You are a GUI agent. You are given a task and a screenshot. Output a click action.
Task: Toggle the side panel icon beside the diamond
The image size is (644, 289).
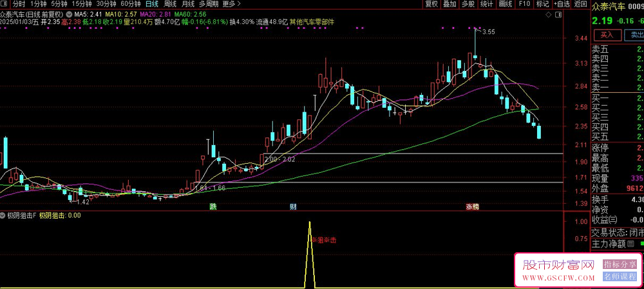click(x=559, y=14)
